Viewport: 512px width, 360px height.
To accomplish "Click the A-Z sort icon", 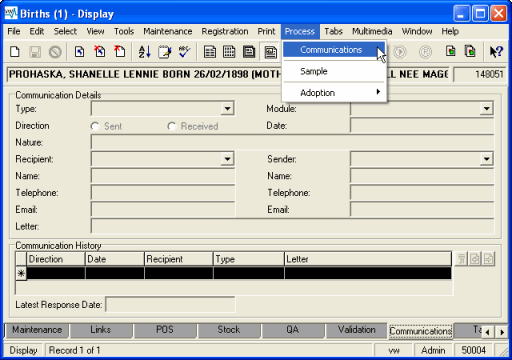I will click(144, 52).
